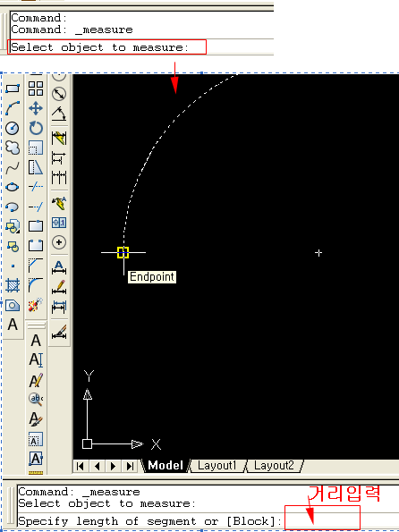Screen dimensions: 399x532
Task: Open the Tolerance tool
Action: (x=59, y=223)
